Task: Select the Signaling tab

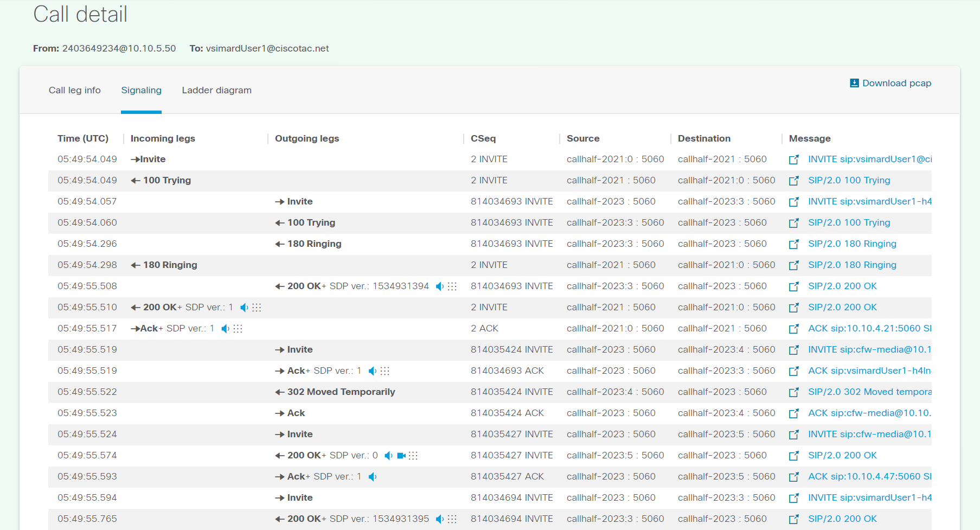Action: [x=141, y=90]
